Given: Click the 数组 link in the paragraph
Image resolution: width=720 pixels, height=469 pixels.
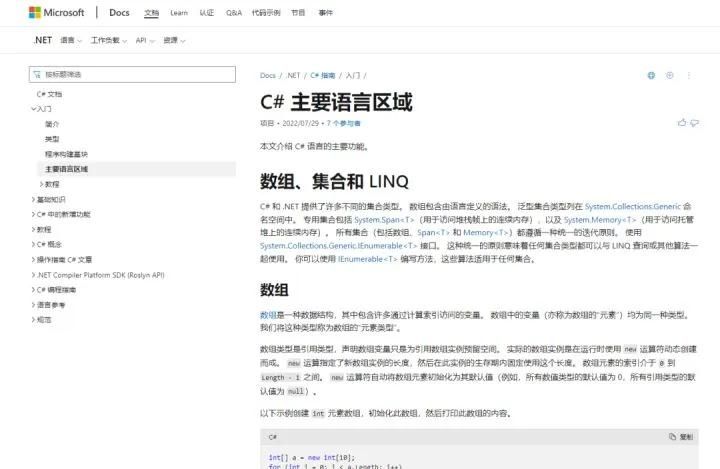Looking at the screenshot, I should [268, 315].
